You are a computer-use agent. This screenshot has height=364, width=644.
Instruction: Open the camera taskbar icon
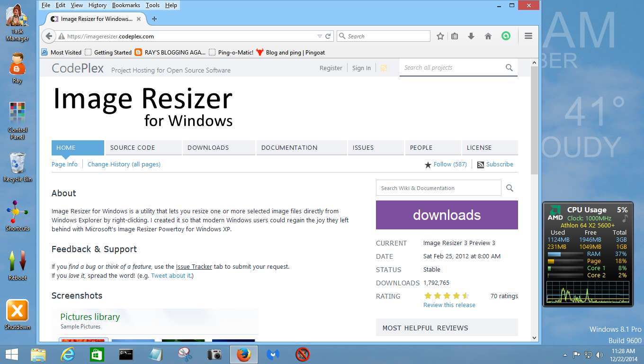215,354
